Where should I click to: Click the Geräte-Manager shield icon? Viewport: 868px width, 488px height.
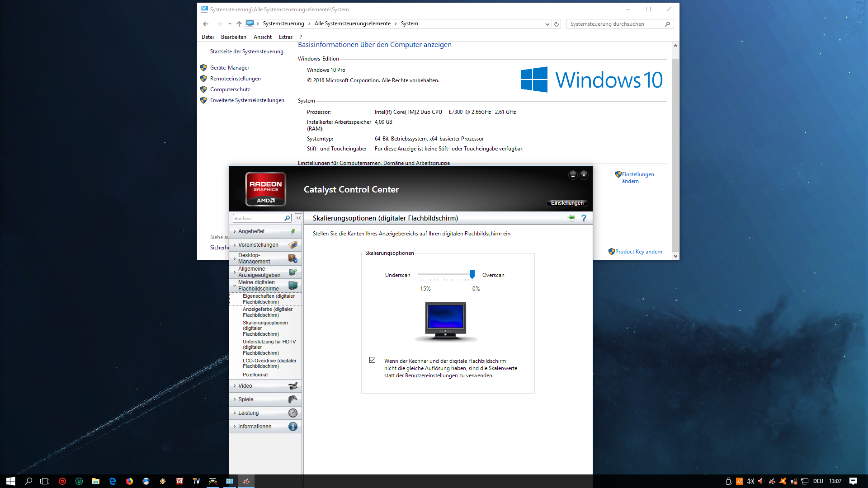203,68
